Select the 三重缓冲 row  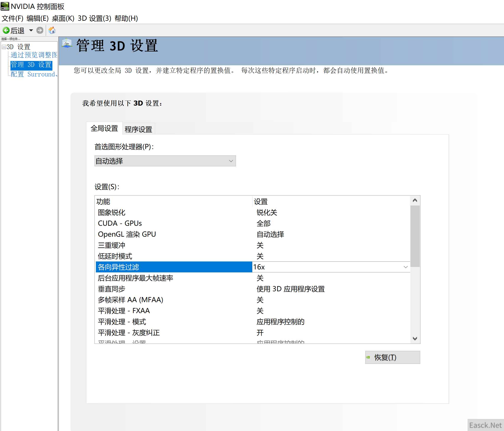point(253,245)
